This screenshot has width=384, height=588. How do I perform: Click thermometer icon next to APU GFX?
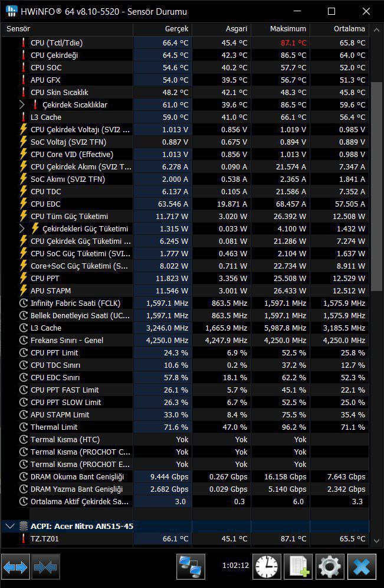tap(24, 80)
